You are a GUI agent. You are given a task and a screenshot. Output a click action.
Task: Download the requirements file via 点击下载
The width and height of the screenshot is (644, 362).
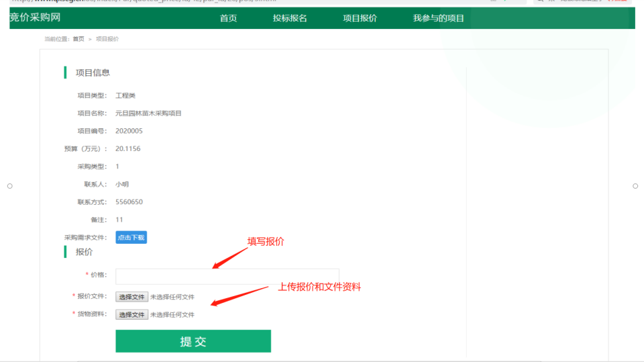click(x=131, y=237)
